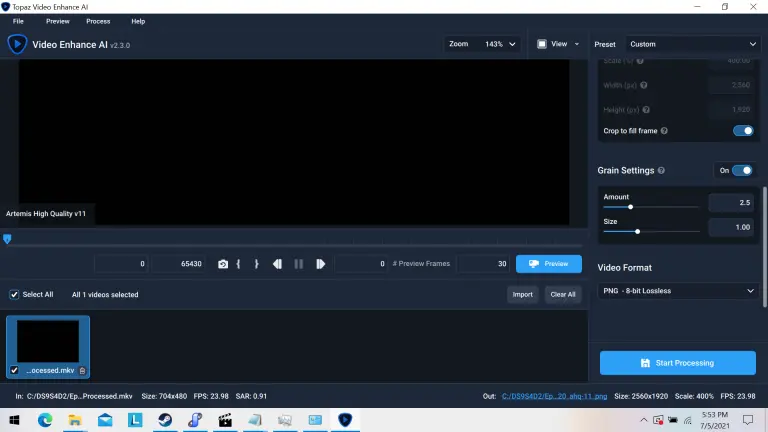
Task: Take a snapshot with the camera icon
Action: pos(223,264)
